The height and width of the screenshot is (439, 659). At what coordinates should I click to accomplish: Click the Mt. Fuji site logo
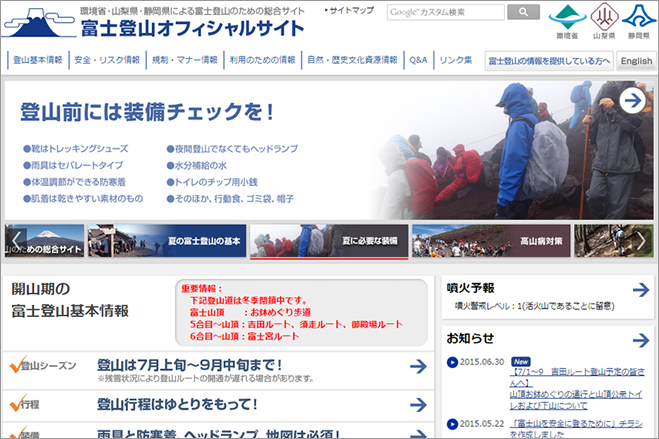point(39,23)
